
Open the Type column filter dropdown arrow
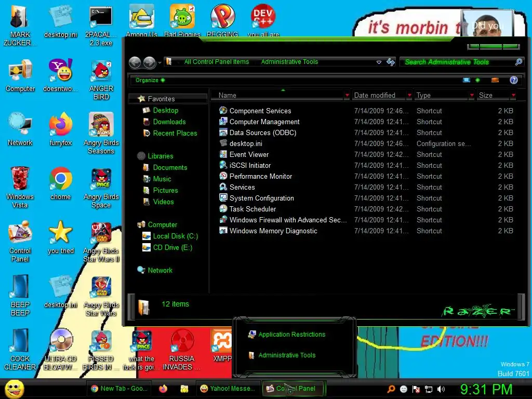tap(471, 96)
